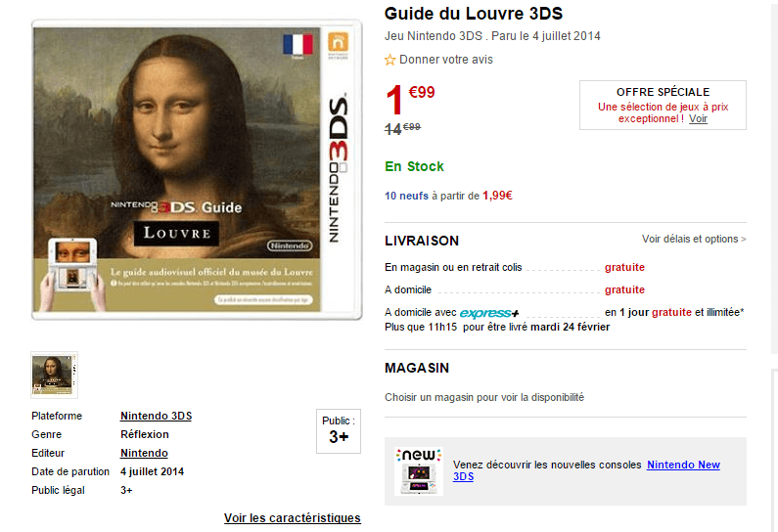Screen dimensions: 778x532
Task: Click the Guide du Louvre 3DS title
Action: pos(474,14)
